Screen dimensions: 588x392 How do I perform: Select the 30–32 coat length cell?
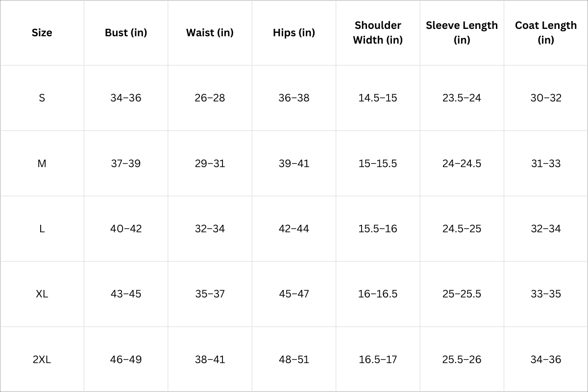pos(546,98)
